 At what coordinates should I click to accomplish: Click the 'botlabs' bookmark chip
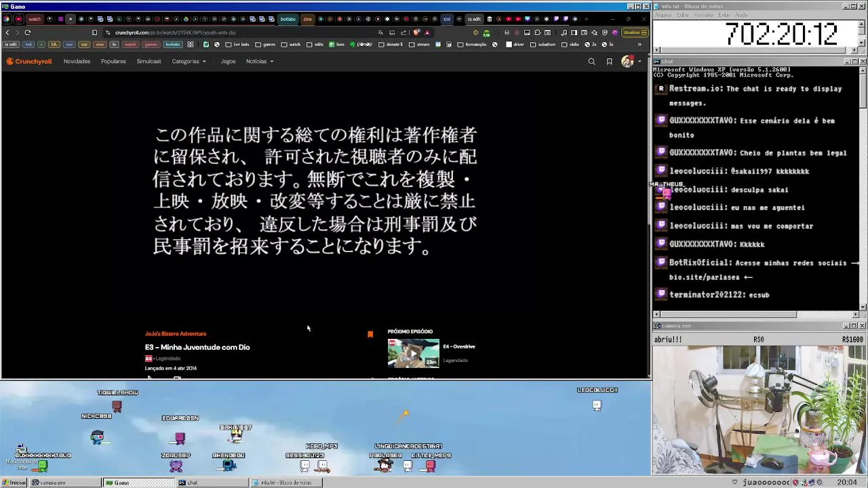pyautogui.click(x=173, y=45)
